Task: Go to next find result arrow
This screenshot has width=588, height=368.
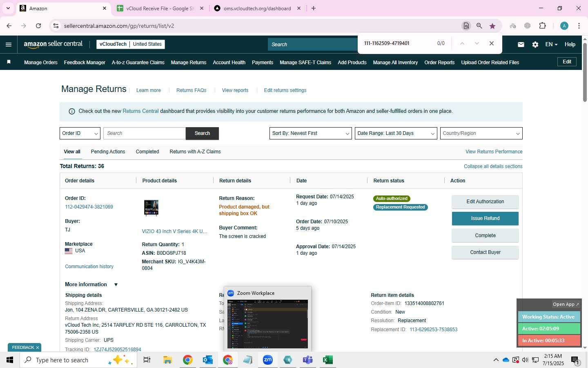Action: 477,43
